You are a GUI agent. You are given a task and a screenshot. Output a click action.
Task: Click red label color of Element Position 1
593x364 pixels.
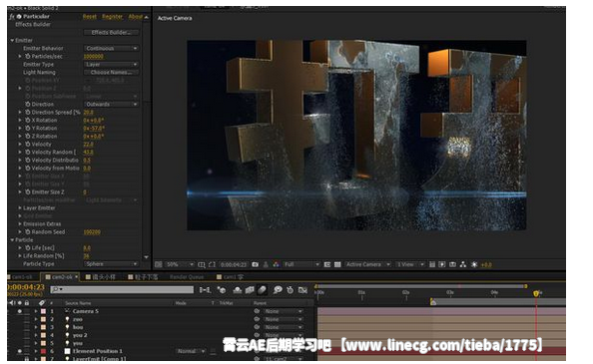[44, 351]
